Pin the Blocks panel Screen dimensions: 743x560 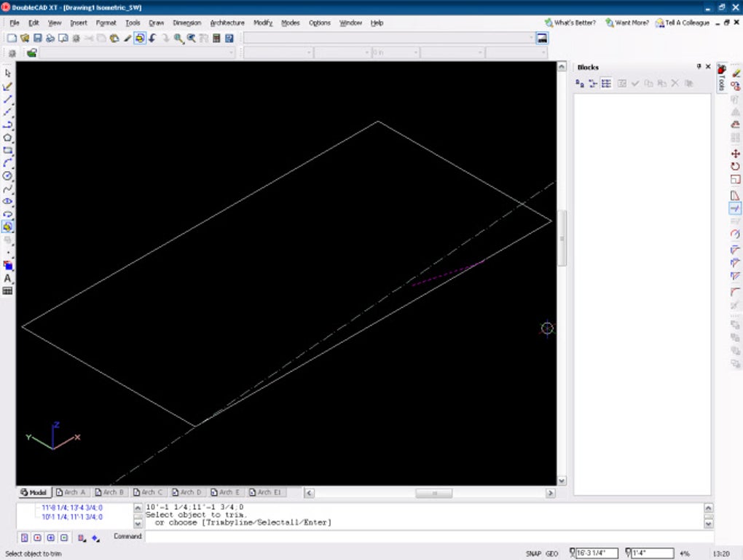(x=699, y=67)
